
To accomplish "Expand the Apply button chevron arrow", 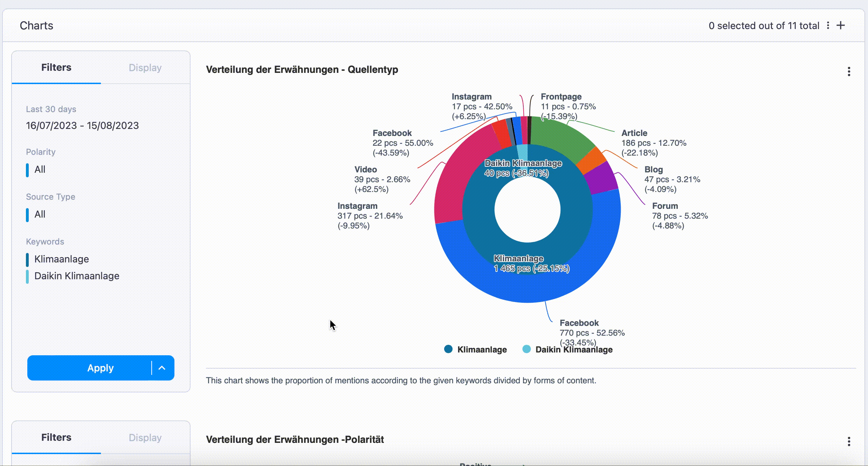I will (162, 368).
